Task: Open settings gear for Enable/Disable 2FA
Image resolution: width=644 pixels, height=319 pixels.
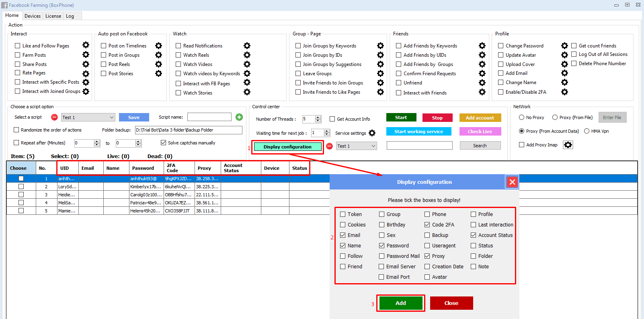Action: 565,92
